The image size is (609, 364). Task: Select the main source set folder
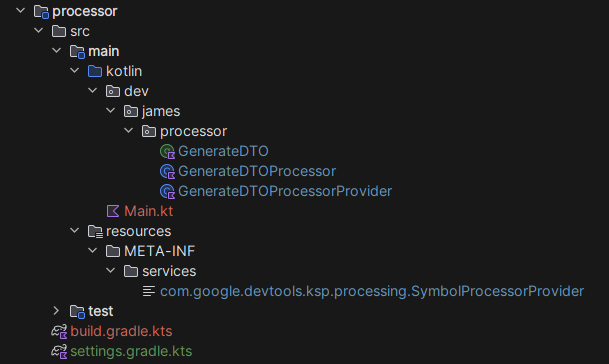point(103,51)
